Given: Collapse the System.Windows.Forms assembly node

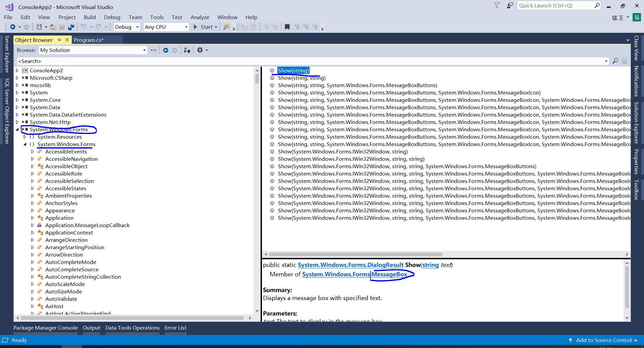Looking at the screenshot, I should (17, 130).
